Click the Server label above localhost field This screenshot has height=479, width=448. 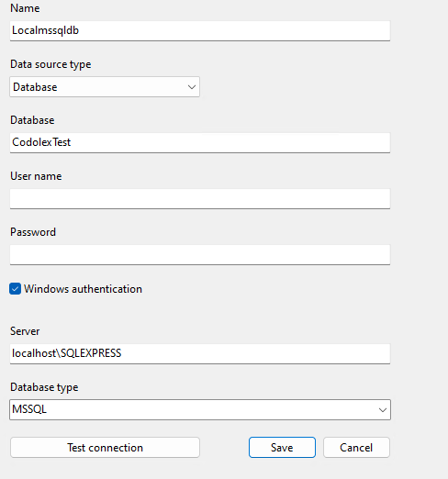[25, 331]
